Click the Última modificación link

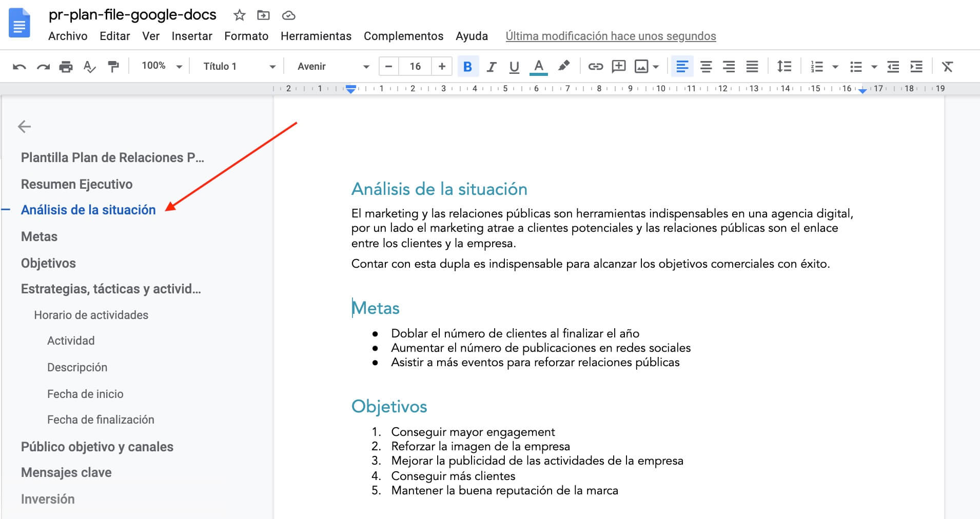tap(611, 36)
